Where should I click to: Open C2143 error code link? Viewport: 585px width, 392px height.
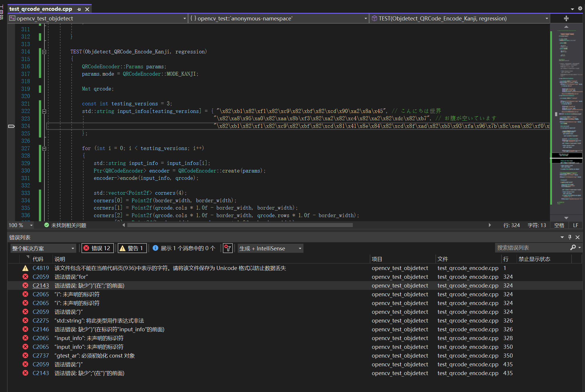[x=41, y=285]
